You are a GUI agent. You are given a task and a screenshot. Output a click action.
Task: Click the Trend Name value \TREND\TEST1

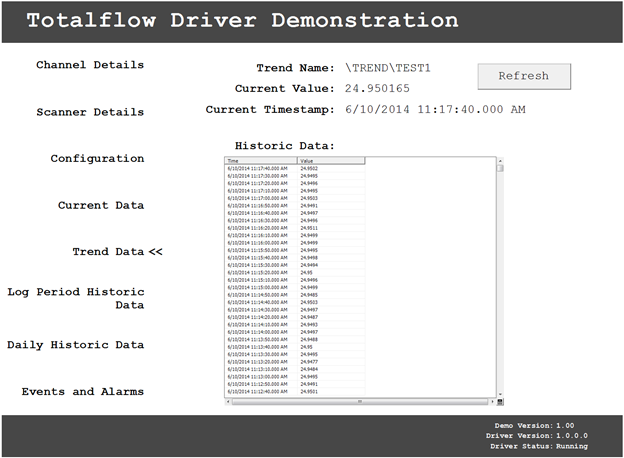tap(388, 68)
